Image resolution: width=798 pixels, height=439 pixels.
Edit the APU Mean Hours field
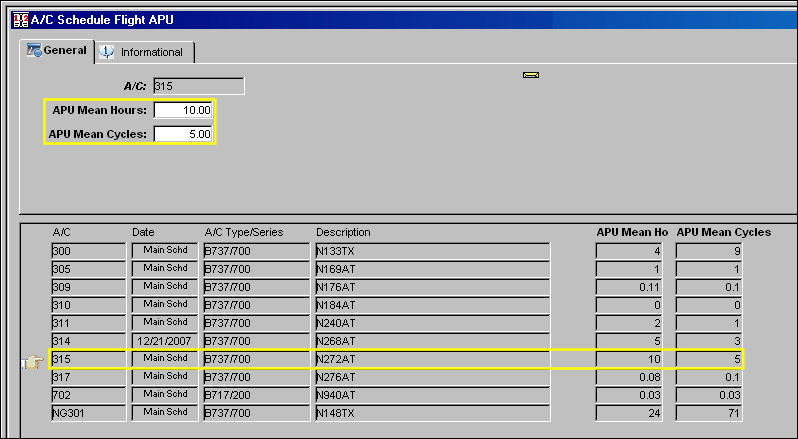click(183, 110)
